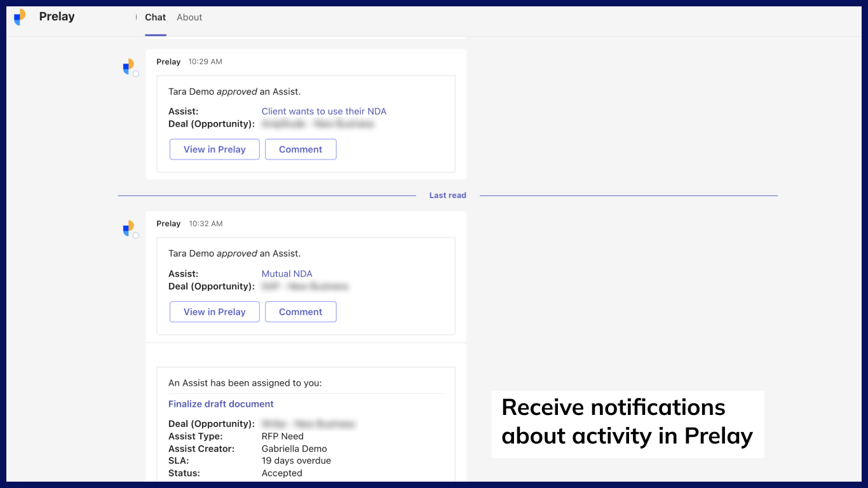Click the 'Prelay' app title text

(x=57, y=17)
